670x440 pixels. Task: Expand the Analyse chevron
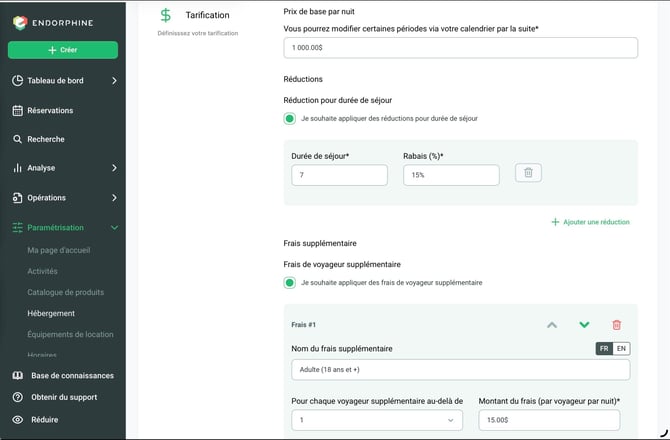coord(114,168)
